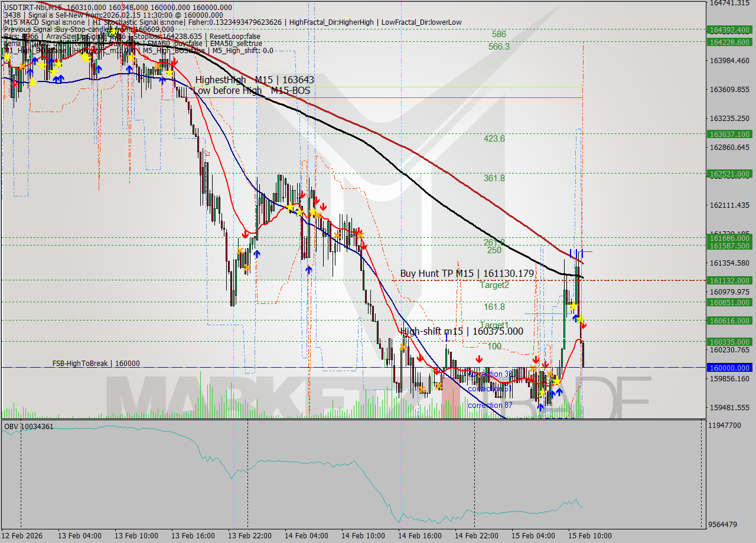The width and height of the screenshot is (756, 543).
Task: Select the green 161686.000 price tag
Action: [730, 238]
